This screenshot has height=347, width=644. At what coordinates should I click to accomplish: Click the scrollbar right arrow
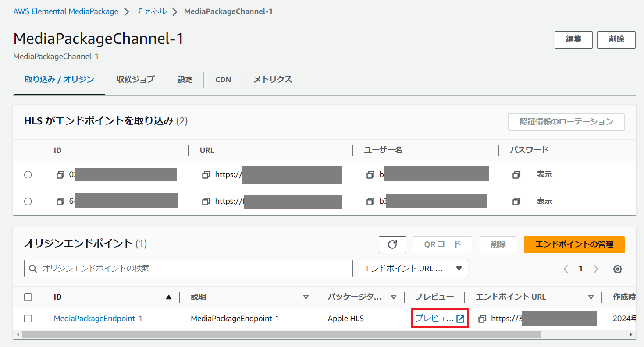click(x=631, y=335)
